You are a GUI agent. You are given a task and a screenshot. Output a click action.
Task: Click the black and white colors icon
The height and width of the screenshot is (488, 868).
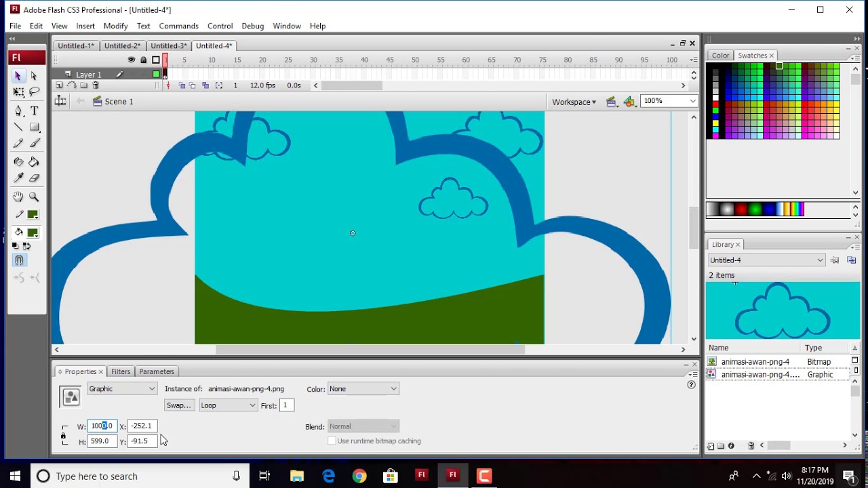pos(16,246)
